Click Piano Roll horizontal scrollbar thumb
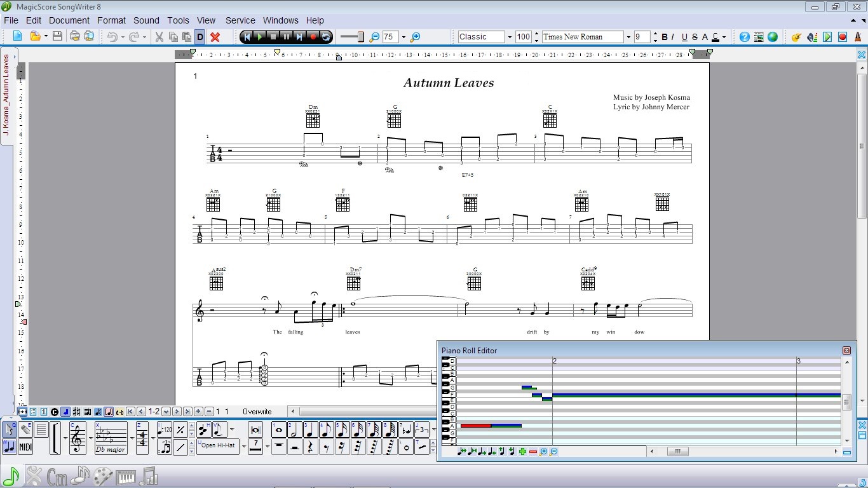Screen dimensions: 868x488 pyautogui.click(x=677, y=452)
